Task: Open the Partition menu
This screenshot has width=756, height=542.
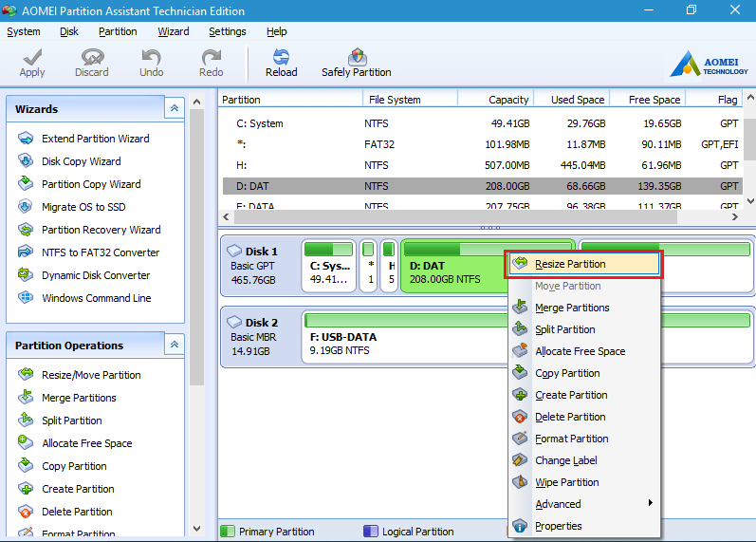Action: pyautogui.click(x=118, y=31)
